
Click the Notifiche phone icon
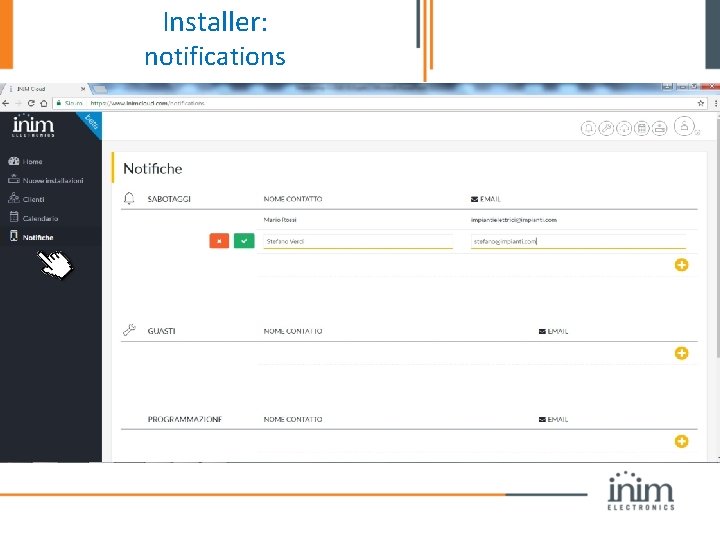[x=14, y=236]
